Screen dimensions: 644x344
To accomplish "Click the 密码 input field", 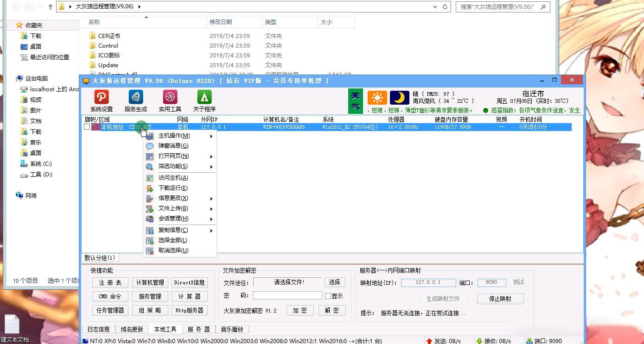I will [x=287, y=295].
